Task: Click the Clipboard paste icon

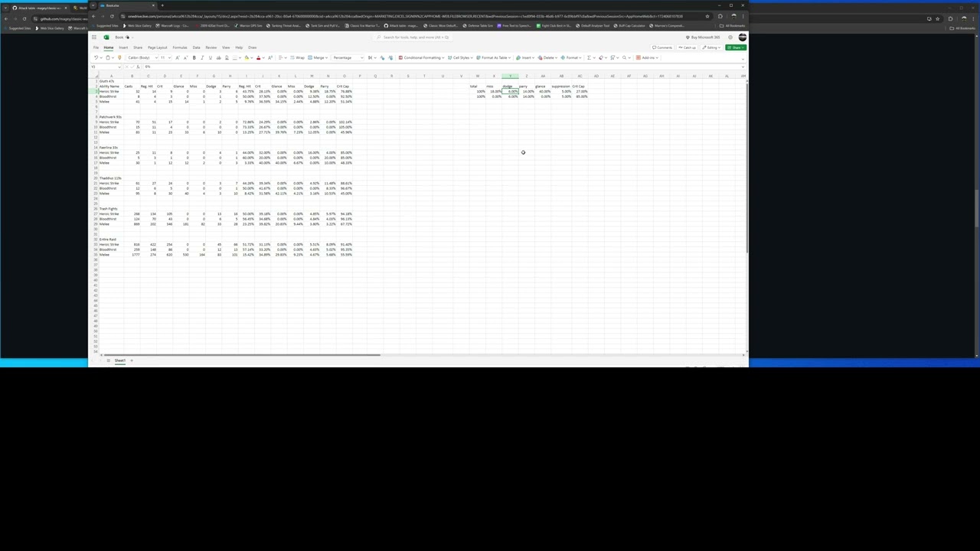Action: [x=108, y=57]
